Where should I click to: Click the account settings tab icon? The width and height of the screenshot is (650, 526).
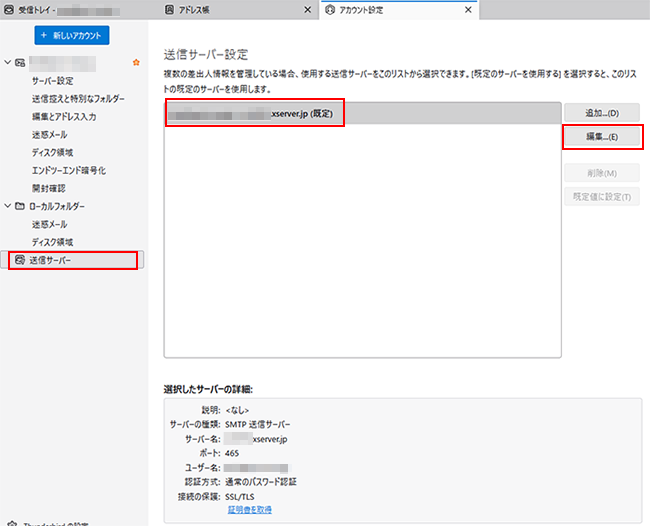click(330, 10)
